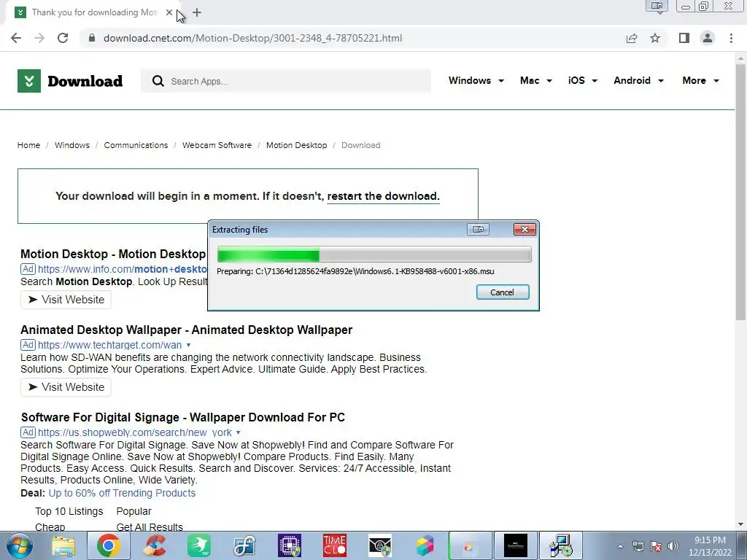
Task: Click the black window taskbar thumbnail
Action: (x=516, y=545)
